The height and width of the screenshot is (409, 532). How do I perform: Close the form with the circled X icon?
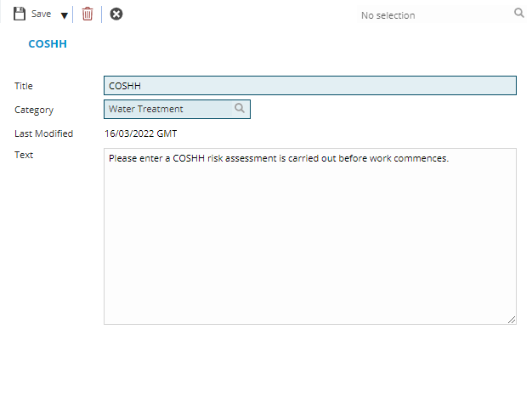click(116, 14)
